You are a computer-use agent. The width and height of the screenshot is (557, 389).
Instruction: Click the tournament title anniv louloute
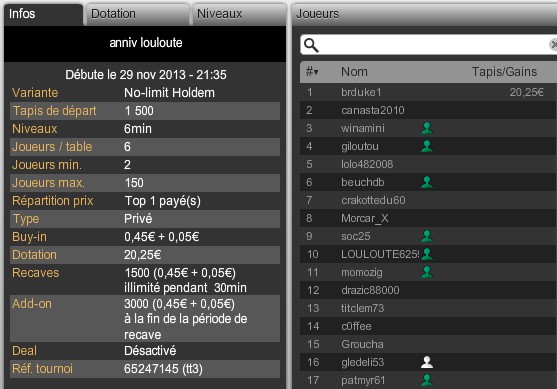point(146,43)
